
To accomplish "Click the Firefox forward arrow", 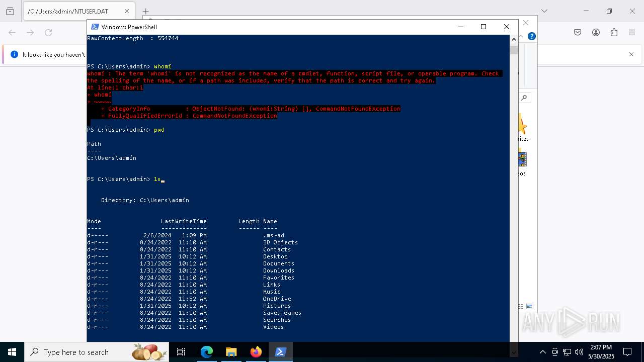I will tap(30, 32).
